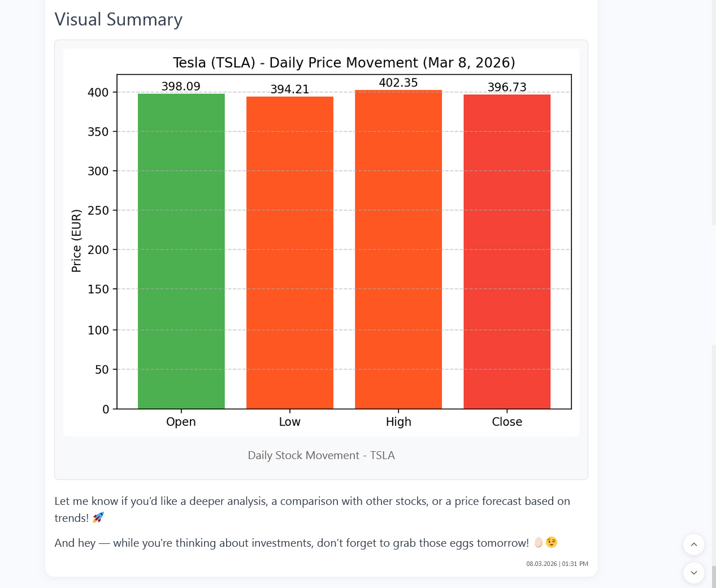Click the scroll-down chevron button
Viewport: 716px width, 588px height.
pos(694,573)
